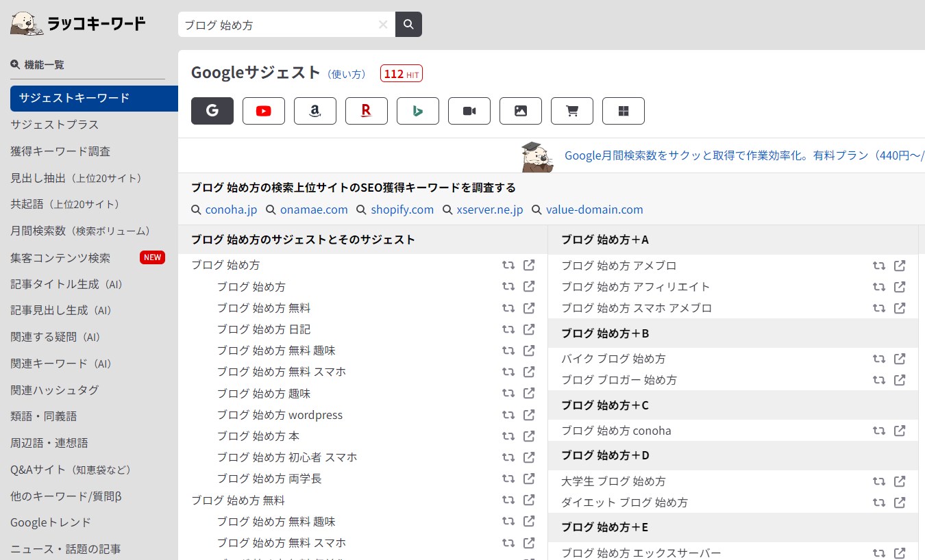Open Q&Aサイト（知恵袋など） in sidebar
925x560 pixels.
pos(71,470)
